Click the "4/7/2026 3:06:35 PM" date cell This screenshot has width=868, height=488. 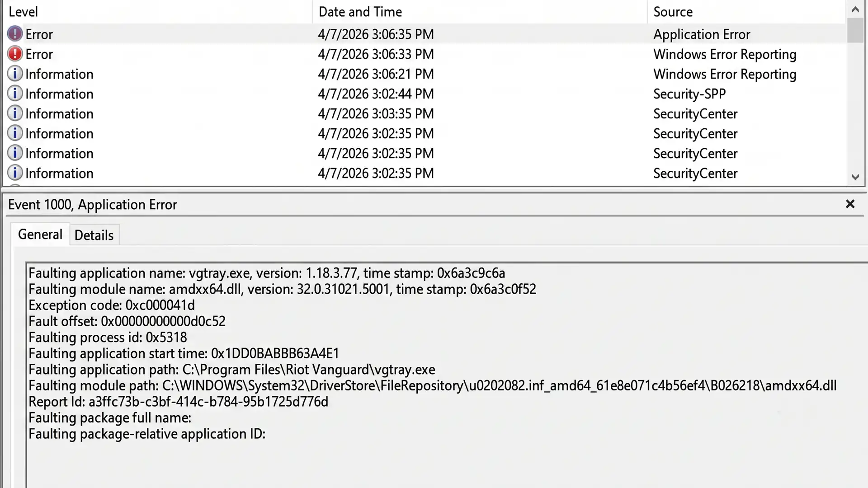(376, 34)
